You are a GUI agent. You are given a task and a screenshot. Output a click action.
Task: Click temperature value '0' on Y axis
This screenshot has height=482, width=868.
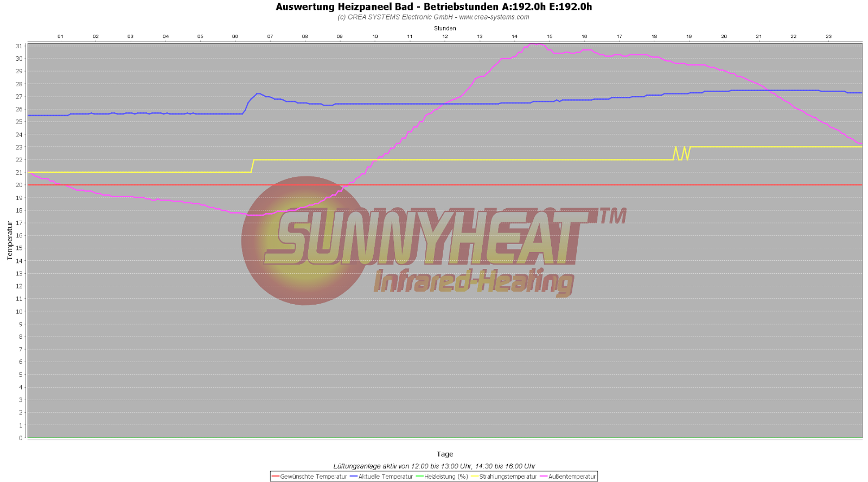(21, 438)
